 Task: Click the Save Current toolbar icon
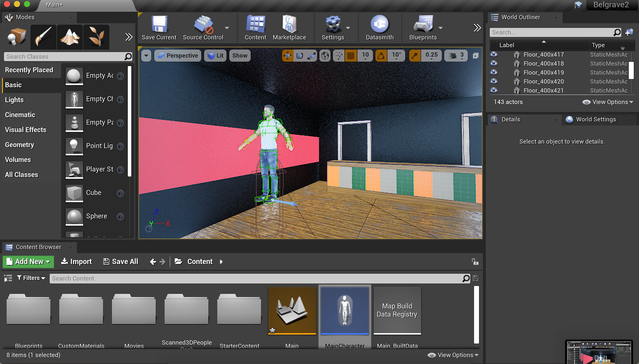click(x=159, y=28)
